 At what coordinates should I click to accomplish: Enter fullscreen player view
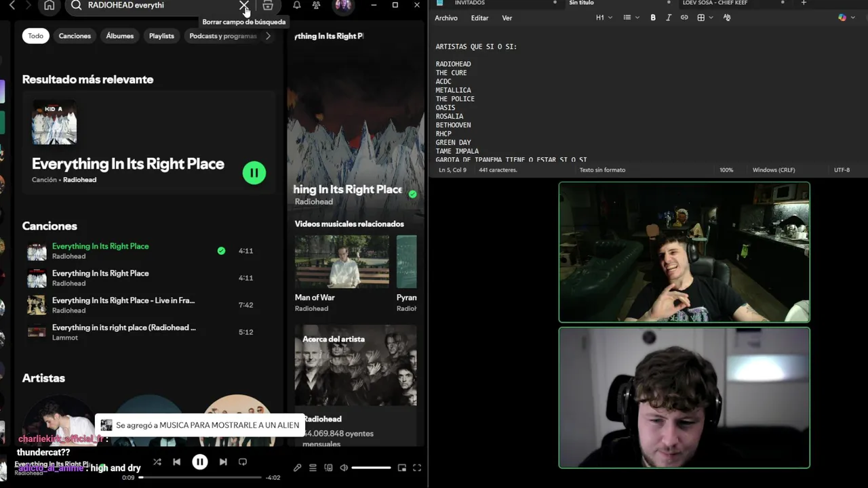click(417, 468)
